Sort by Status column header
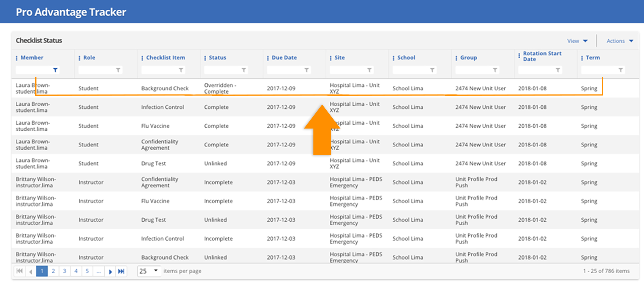 (x=217, y=58)
